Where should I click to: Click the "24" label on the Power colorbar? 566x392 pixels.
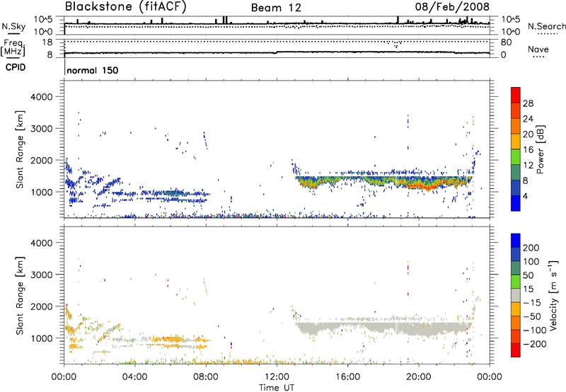click(528, 119)
